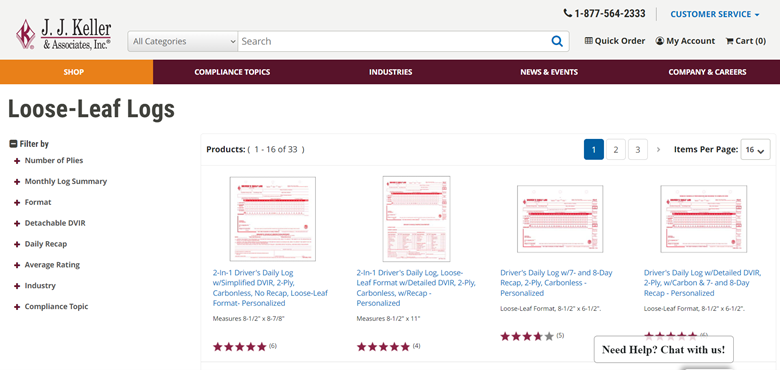
Task: Open the Customer Service dropdown menu
Action: (x=715, y=14)
